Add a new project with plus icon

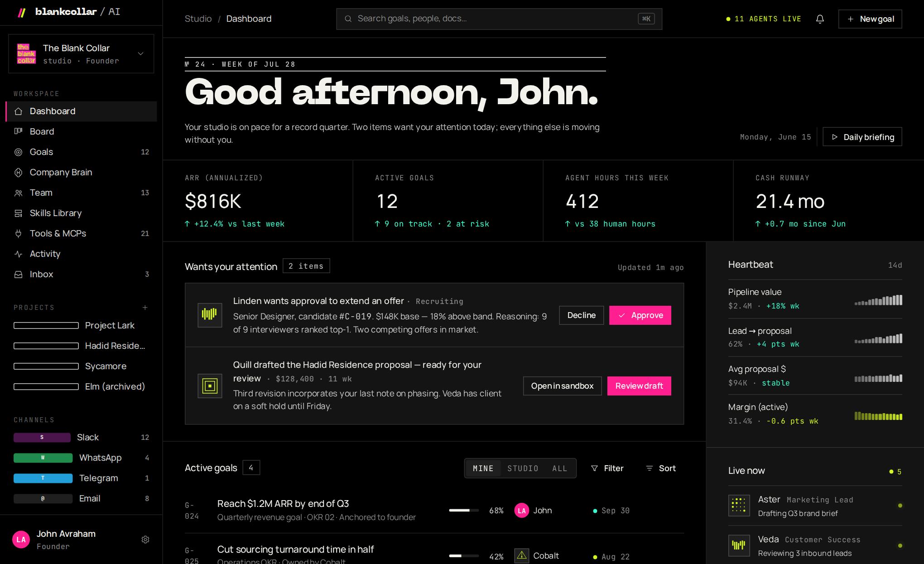pyautogui.click(x=145, y=308)
